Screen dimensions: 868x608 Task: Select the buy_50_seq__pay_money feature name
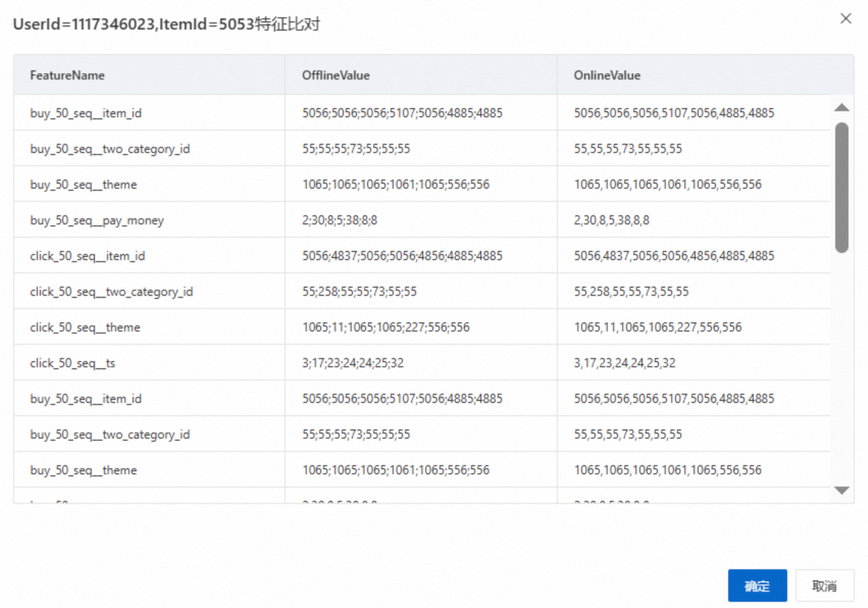click(x=97, y=220)
